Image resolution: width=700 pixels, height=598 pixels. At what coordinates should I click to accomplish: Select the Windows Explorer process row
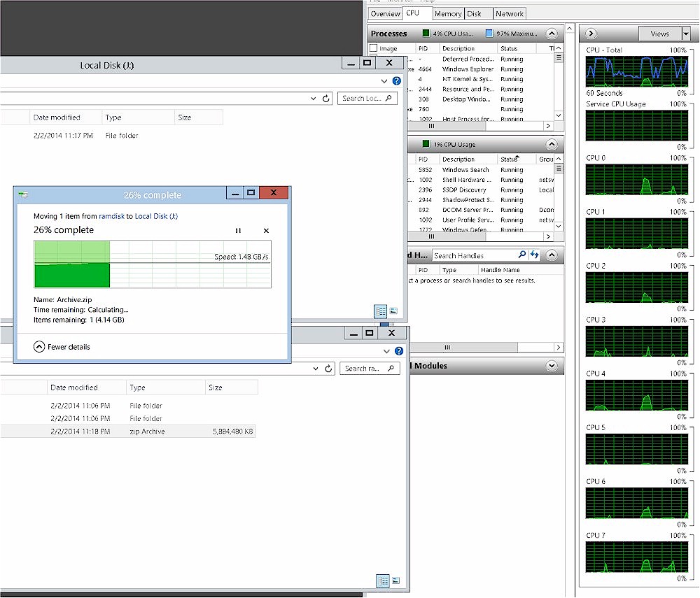point(480,69)
